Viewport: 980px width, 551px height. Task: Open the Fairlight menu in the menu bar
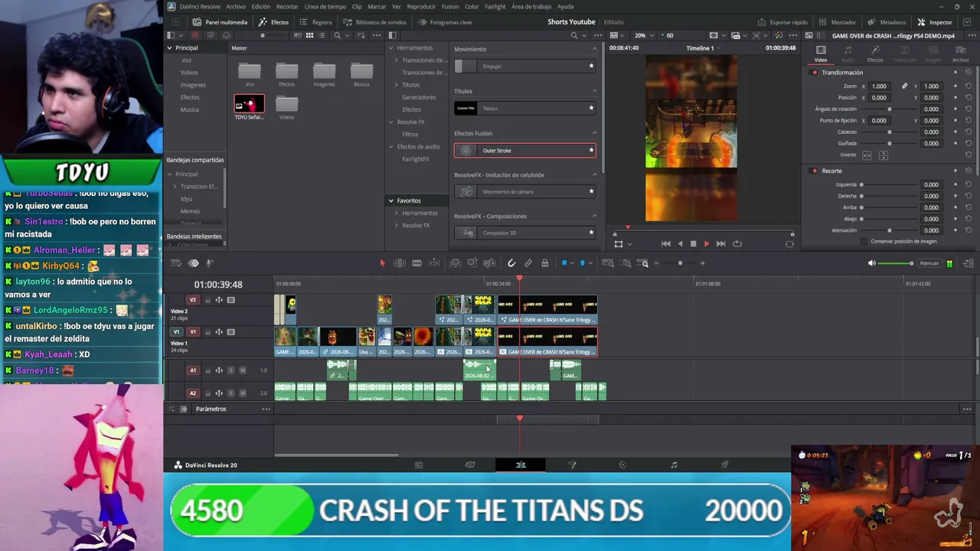[495, 6]
